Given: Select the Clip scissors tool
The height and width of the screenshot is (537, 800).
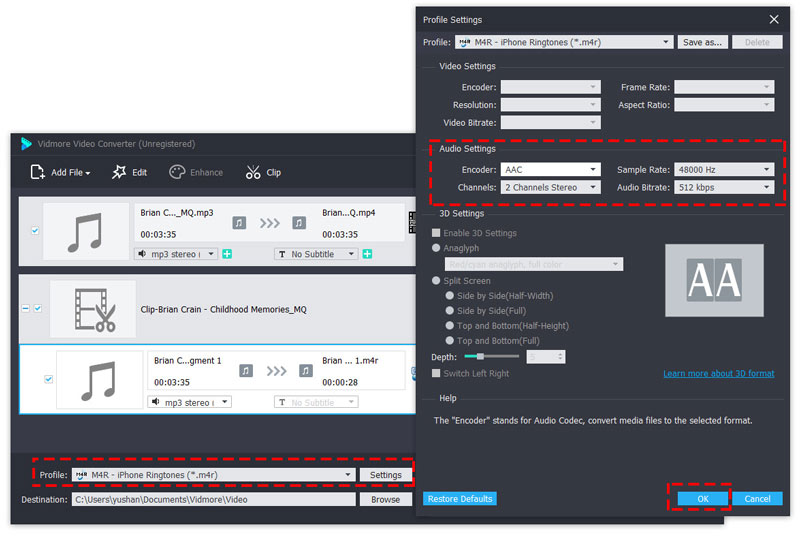Looking at the screenshot, I should point(253,172).
